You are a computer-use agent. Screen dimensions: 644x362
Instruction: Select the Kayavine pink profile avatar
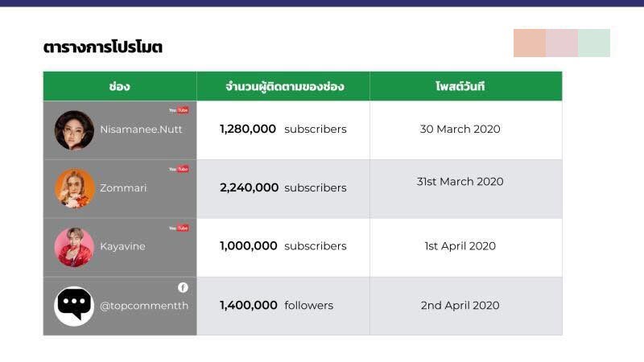74,248
